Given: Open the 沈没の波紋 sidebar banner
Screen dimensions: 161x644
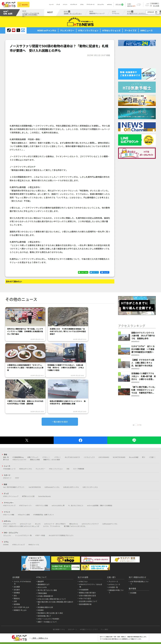Looking at the screenshot, I should tap(137, 113).
